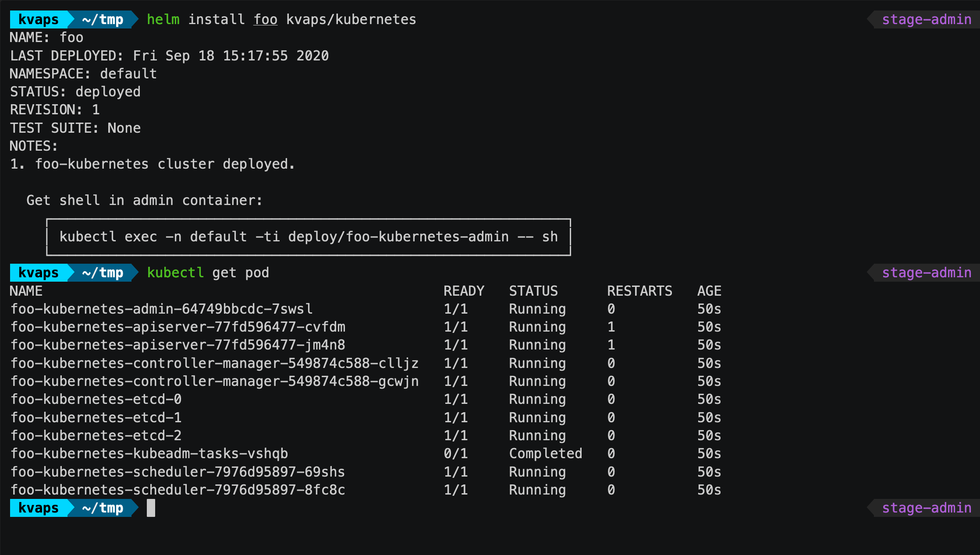
Task: Click the AGE column header
Action: pyautogui.click(x=709, y=291)
